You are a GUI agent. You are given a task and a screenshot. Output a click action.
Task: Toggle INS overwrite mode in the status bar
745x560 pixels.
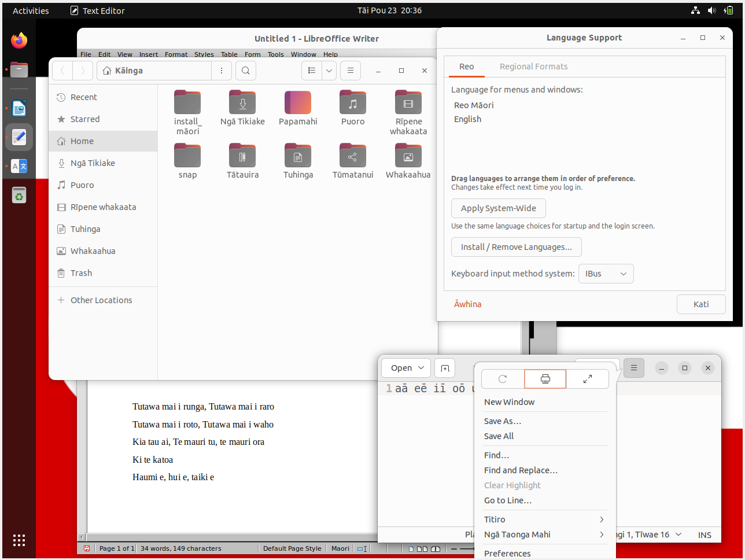[705, 535]
